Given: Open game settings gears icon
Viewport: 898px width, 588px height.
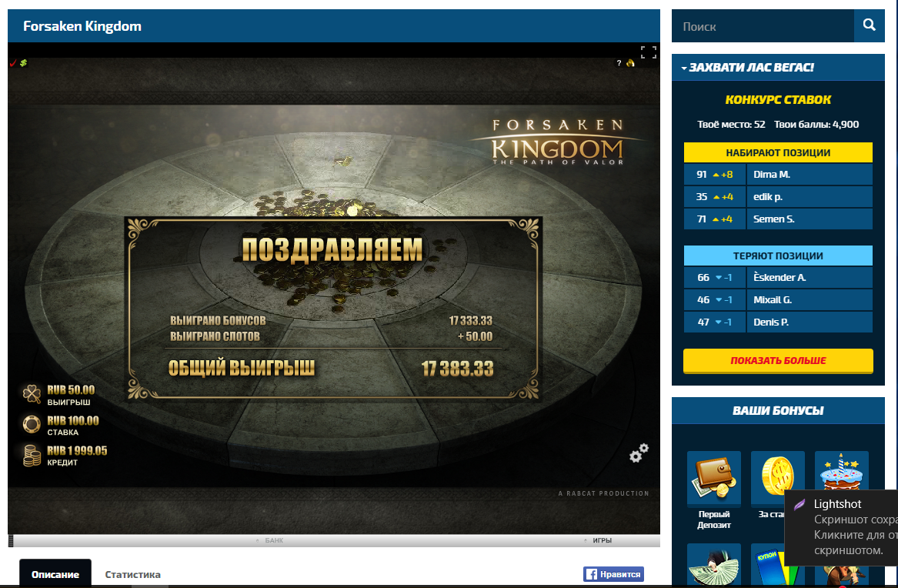Looking at the screenshot, I should [x=639, y=453].
